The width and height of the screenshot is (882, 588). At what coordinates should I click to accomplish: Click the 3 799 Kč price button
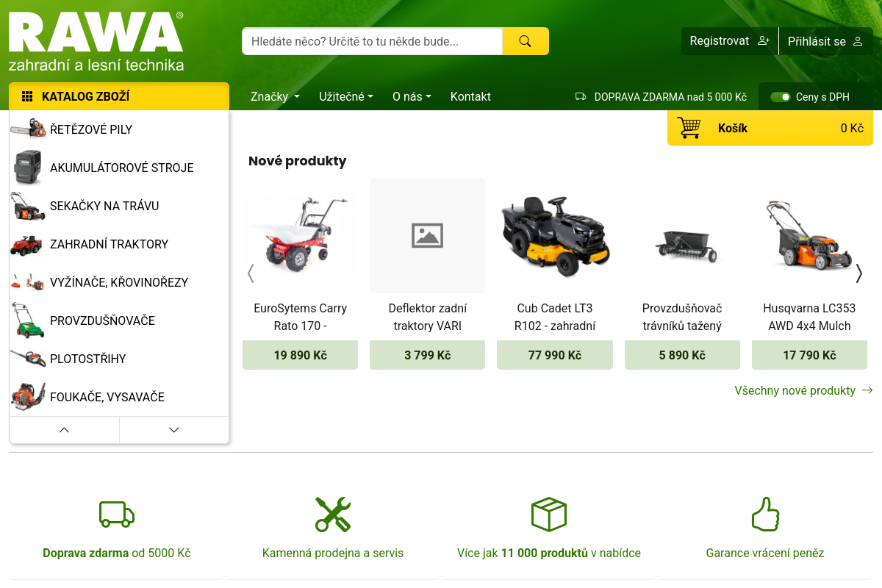click(x=428, y=355)
